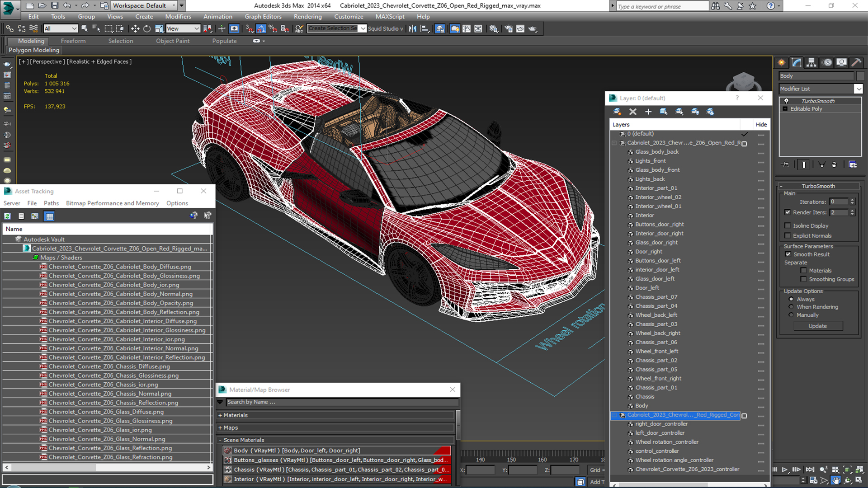The width and height of the screenshot is (868, 488).
Task: Open the Graph Editors menu
Action: (x=263, y=17)
